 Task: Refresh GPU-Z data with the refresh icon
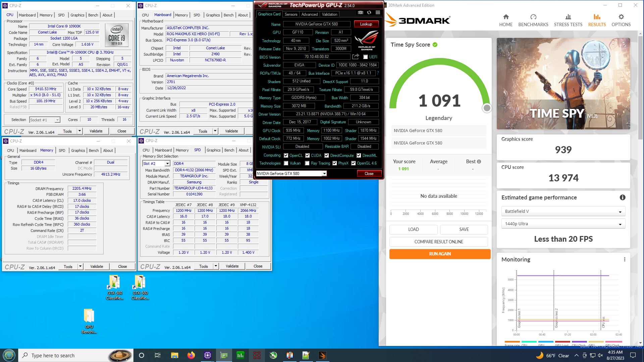tap(369, 13)
